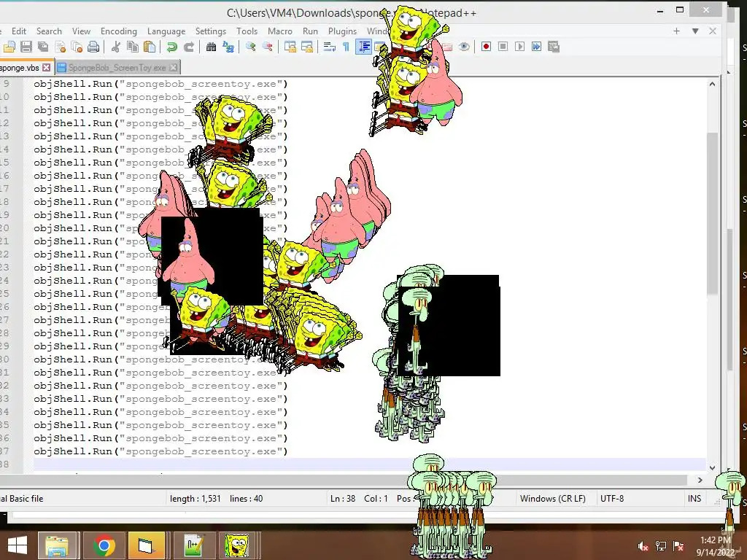Open the View menu
The height and width of the screenshot is (560, 747).
click(x=82, y=31)
